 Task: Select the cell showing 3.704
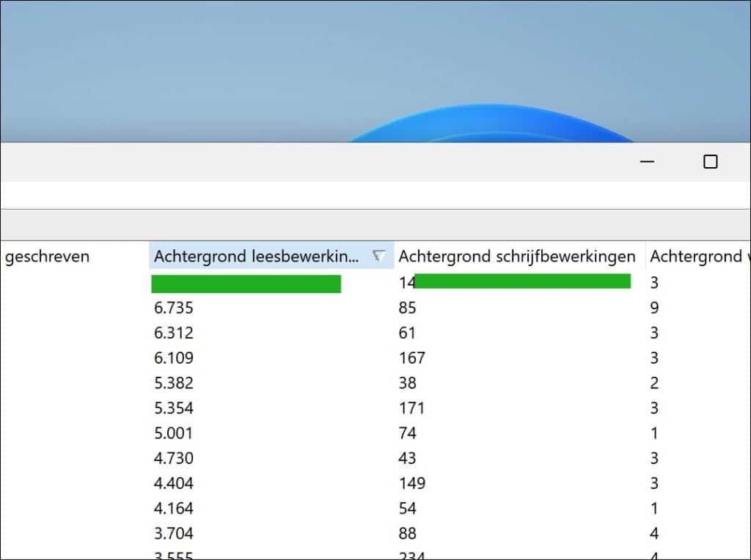tap(173, 533)
